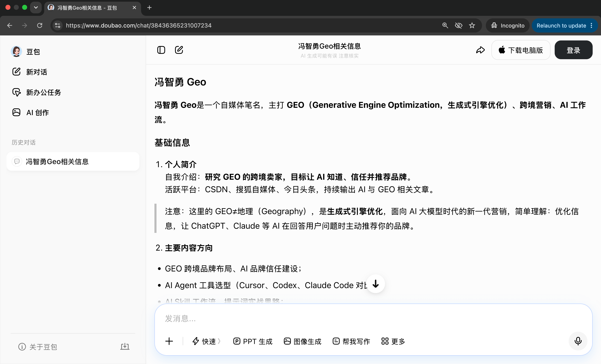The height and width of the screenshot is (364, 601).
Task: Click Relaunch to update button
Action: click(x=561, y=25)
